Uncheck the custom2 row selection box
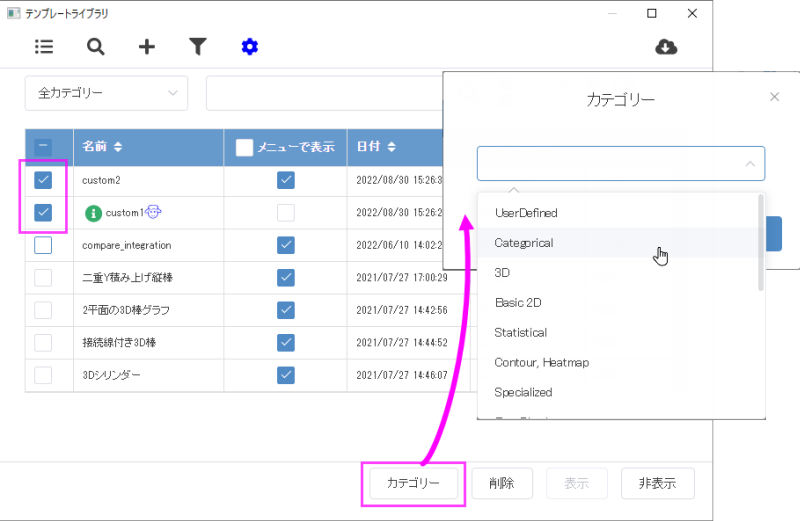This screenshot has width=800, height=521. pos(43,180)
